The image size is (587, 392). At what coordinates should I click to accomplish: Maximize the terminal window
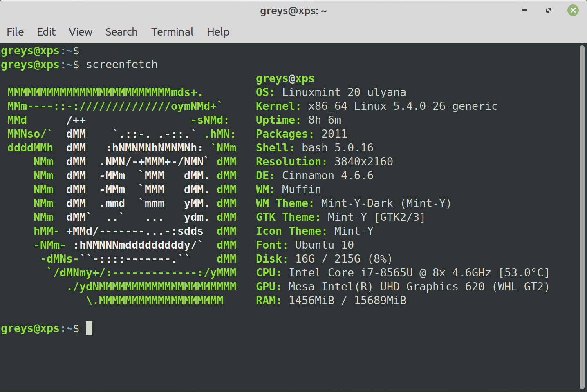pyautogui.click(x=549, y=10)
